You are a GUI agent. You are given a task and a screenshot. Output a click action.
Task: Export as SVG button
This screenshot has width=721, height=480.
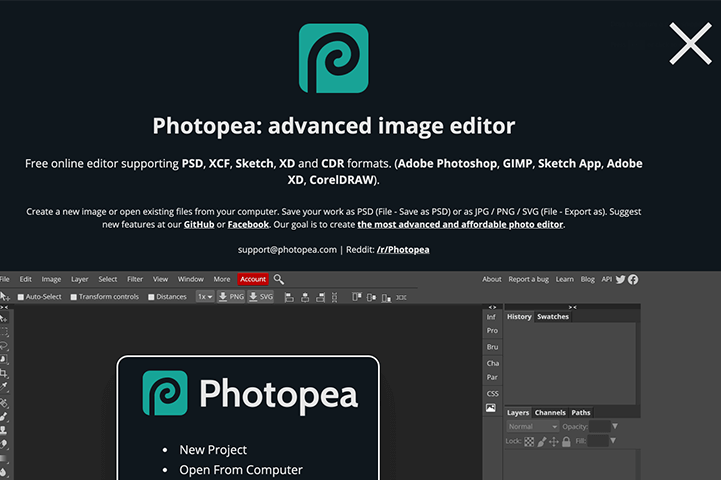pyautogui.click(x=261, y=297)
